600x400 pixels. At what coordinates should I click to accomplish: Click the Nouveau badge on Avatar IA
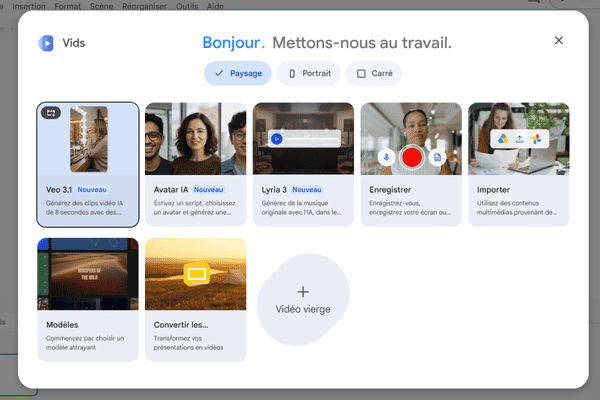pos(209,190)
